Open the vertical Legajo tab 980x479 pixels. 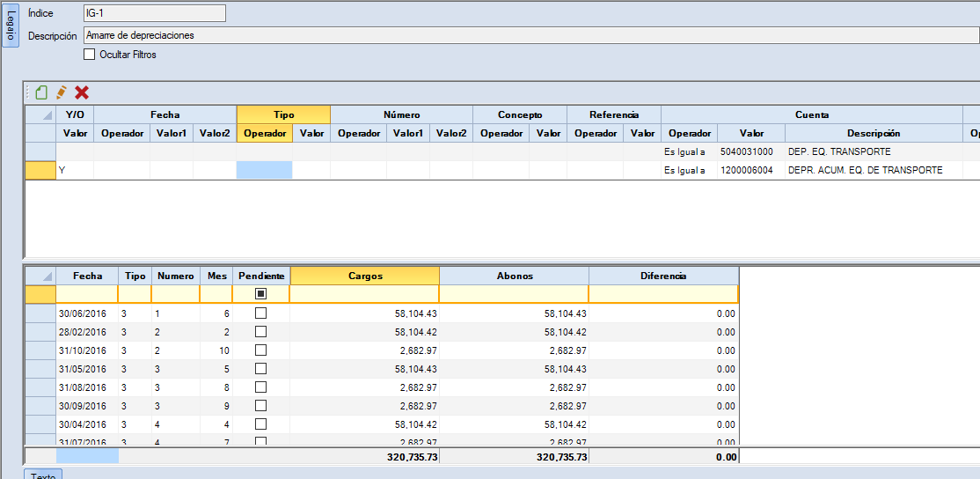(x=11, y=26)
